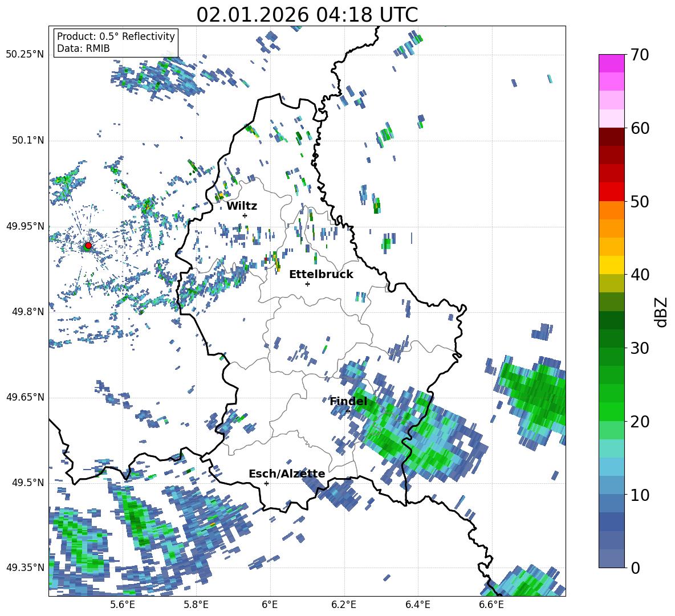Click the Findel station cross marker

click(348, 411)
